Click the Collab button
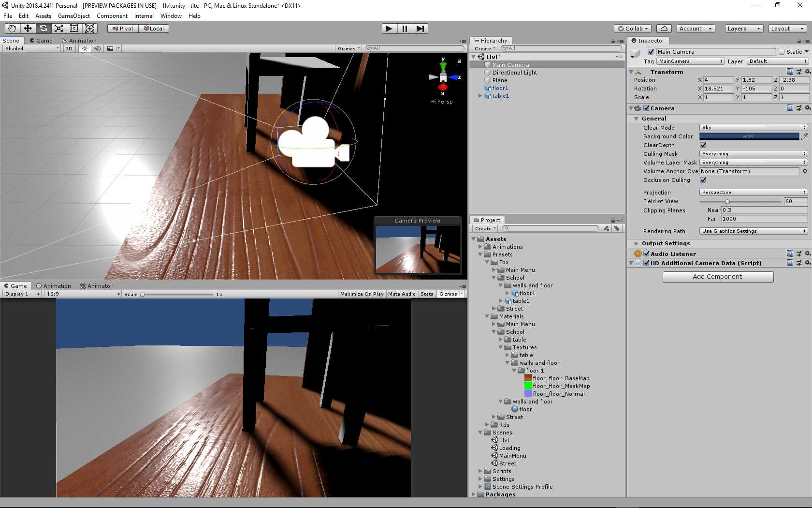Viewport: 812px width, 508px height. (633, 29)
